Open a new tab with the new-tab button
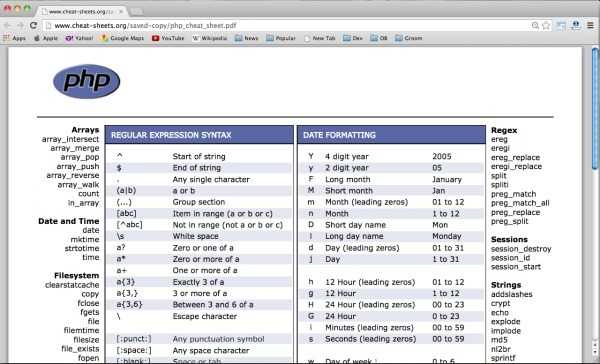The height and width of the screenshot is (364, 600). pyautogui.click(x=137, y=11)
